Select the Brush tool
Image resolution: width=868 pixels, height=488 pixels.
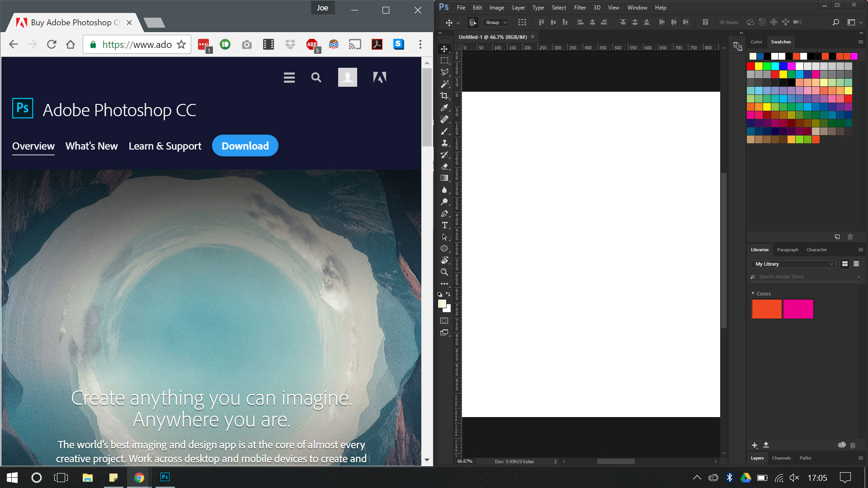coord(445,131)
